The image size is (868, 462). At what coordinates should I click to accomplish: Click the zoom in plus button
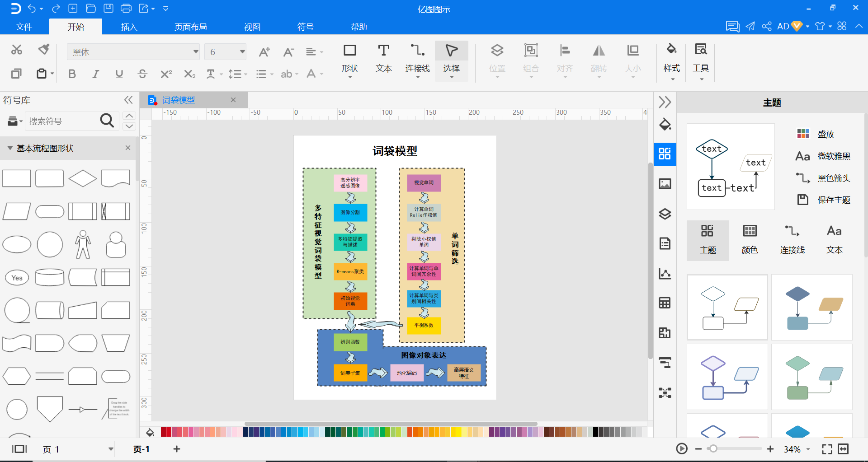770,449
